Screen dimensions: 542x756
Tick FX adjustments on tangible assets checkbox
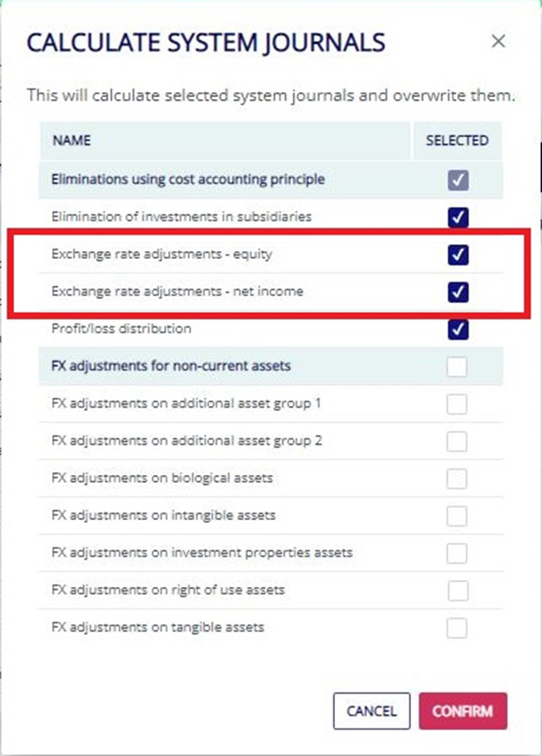click(x=456, y=628)
